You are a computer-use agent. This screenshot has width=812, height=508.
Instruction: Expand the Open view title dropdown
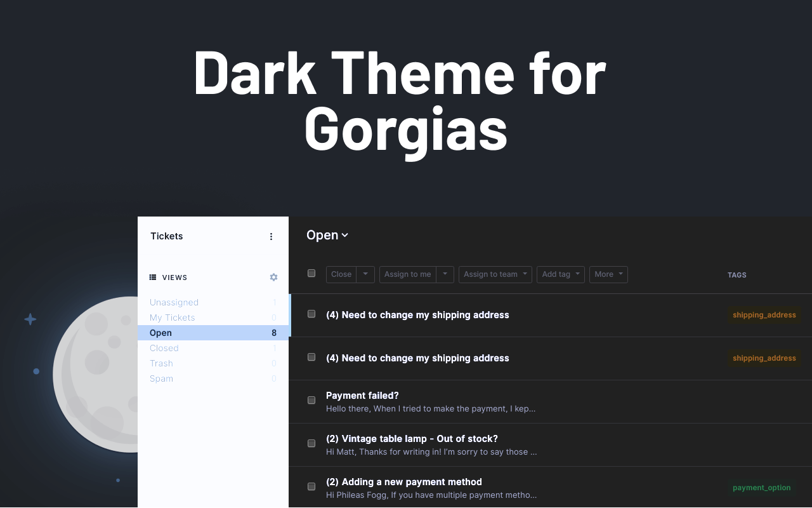(x=327, y=235)
